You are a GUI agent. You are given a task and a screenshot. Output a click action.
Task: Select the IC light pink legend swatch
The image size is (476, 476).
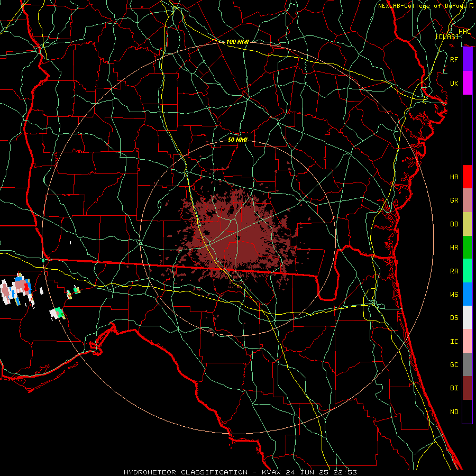pyautogui.click(x=467, y=341)
